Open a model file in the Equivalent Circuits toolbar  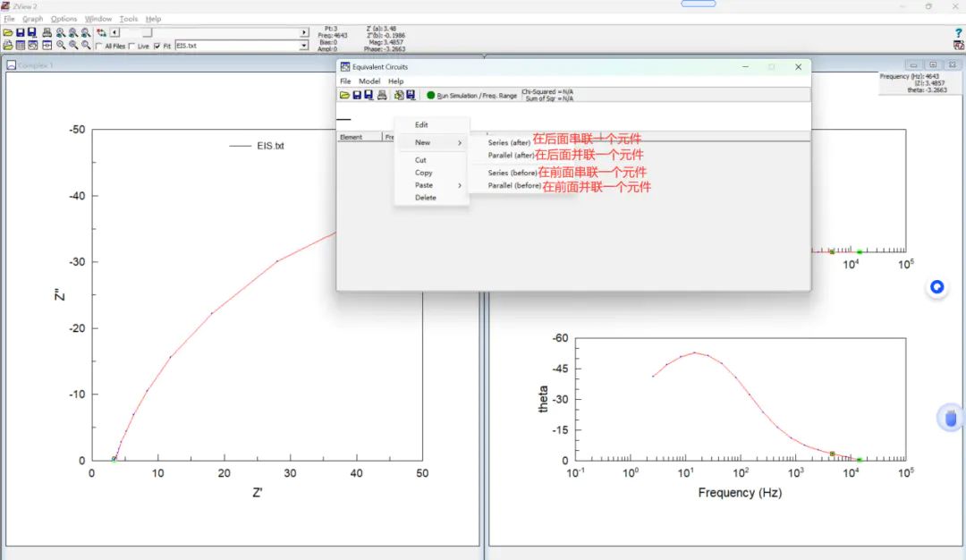[345, 96]
